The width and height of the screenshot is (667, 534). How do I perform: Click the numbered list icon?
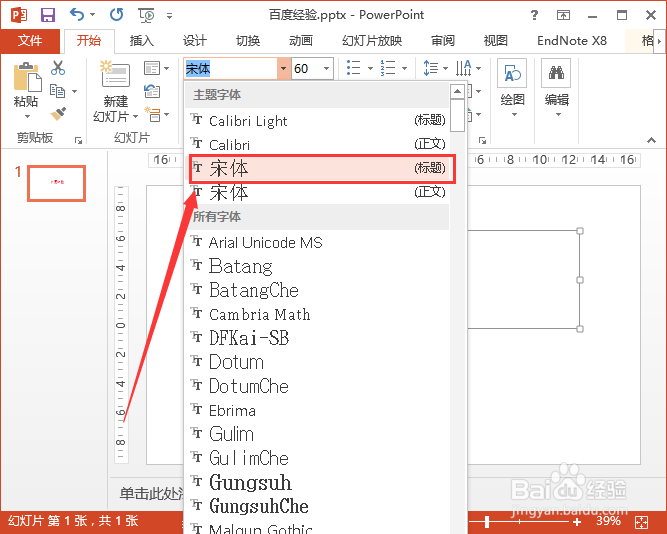click(x=388, y=68)
